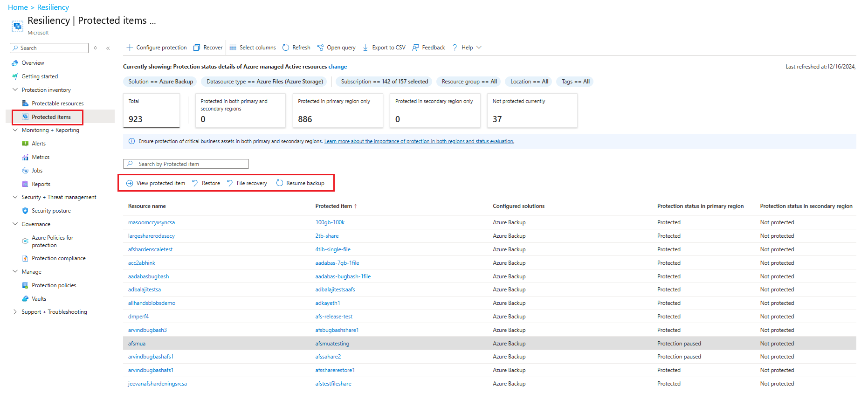
Task: Collapse the Security + Threat management section
Action: coord(15,197)
